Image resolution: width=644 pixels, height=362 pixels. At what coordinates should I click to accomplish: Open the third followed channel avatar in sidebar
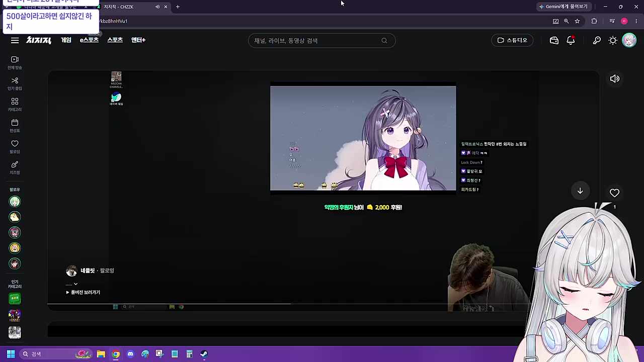click(15, 233)
